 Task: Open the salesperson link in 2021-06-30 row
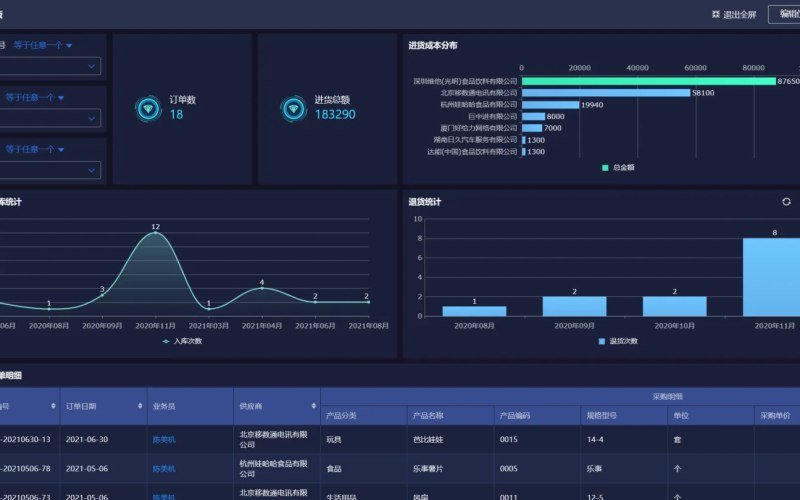click(x=164, y=440)
